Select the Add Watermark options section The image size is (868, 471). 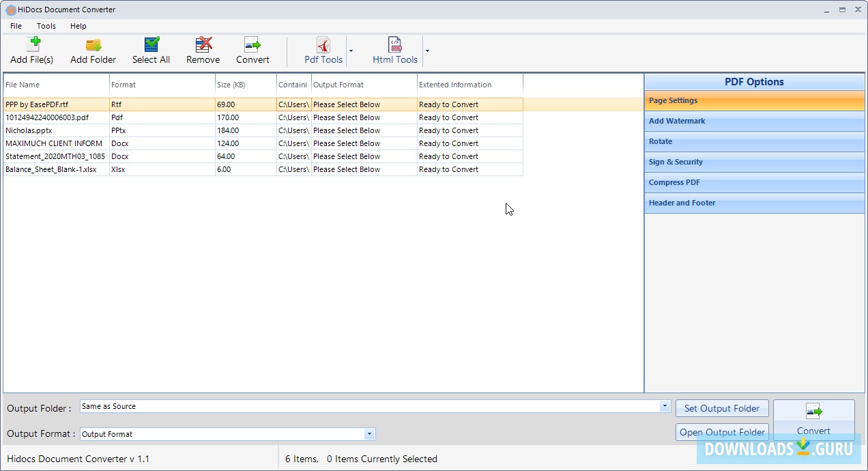(x=754, y=121)
